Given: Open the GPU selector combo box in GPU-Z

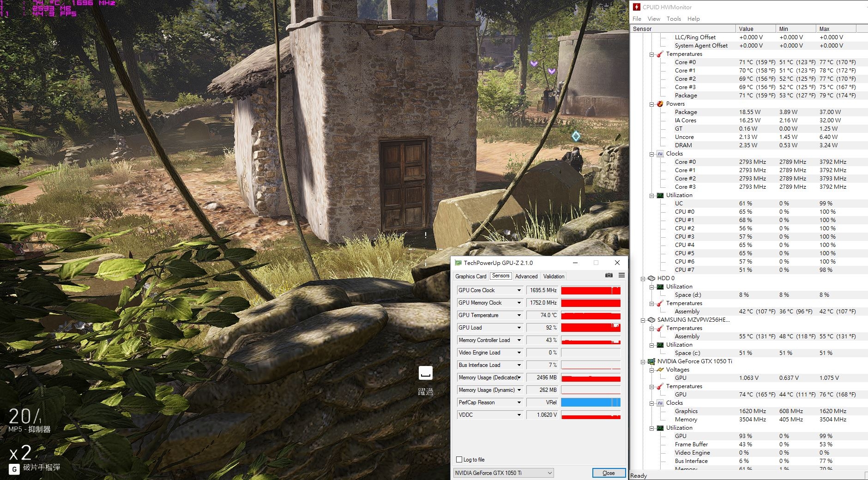Looking at the screenshot, I should click(503, 473).
